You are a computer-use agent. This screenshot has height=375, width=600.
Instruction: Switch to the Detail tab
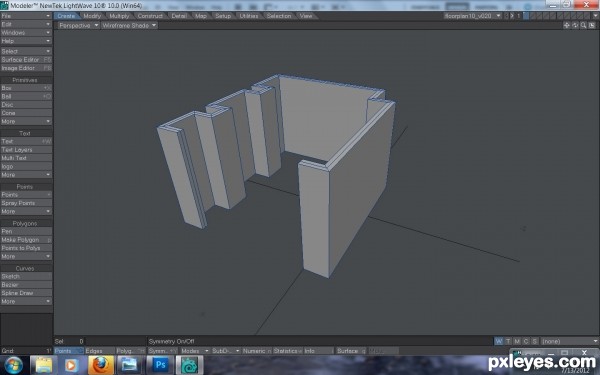[x=179, y=16]
